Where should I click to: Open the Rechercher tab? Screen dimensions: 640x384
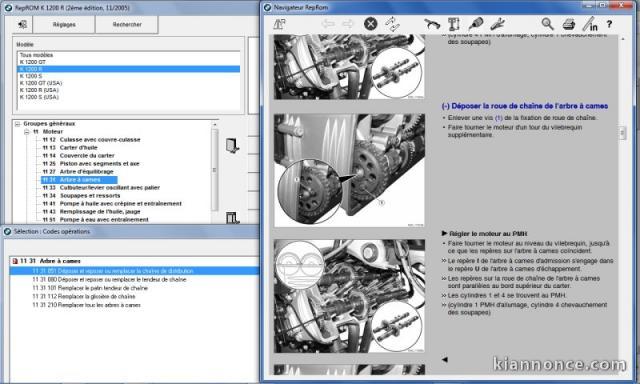[127, 24]
